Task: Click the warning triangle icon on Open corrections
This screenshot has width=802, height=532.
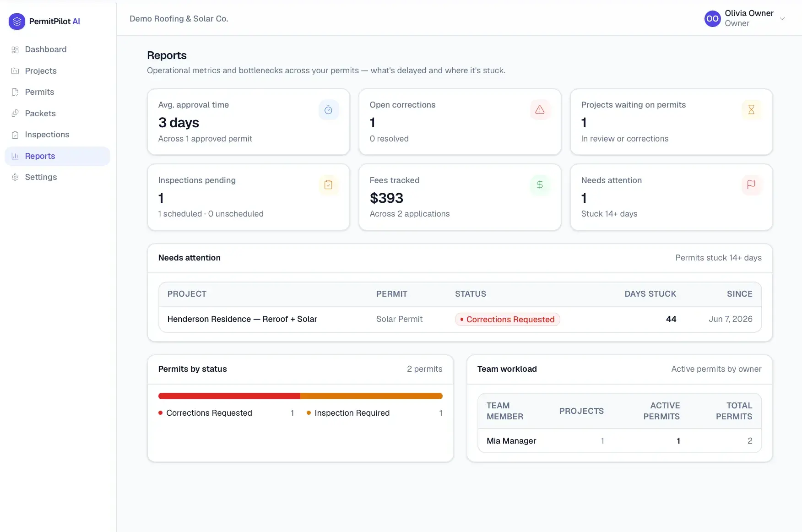Action: (x=540, y=110)
